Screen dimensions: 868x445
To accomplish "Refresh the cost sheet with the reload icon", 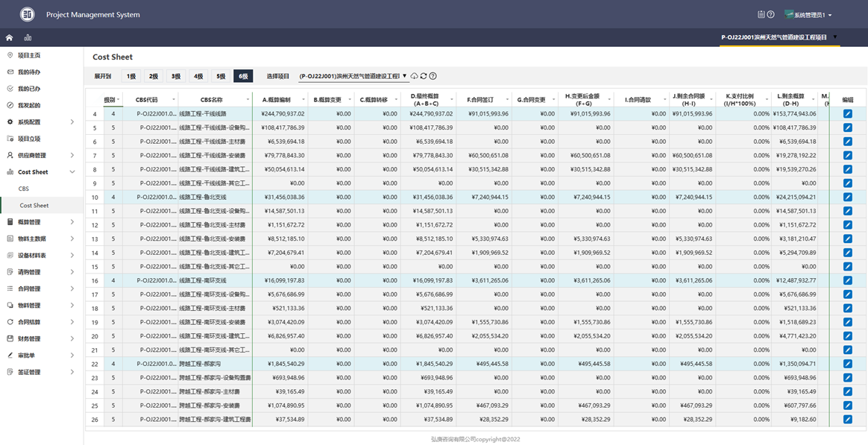I will point(424,76).
